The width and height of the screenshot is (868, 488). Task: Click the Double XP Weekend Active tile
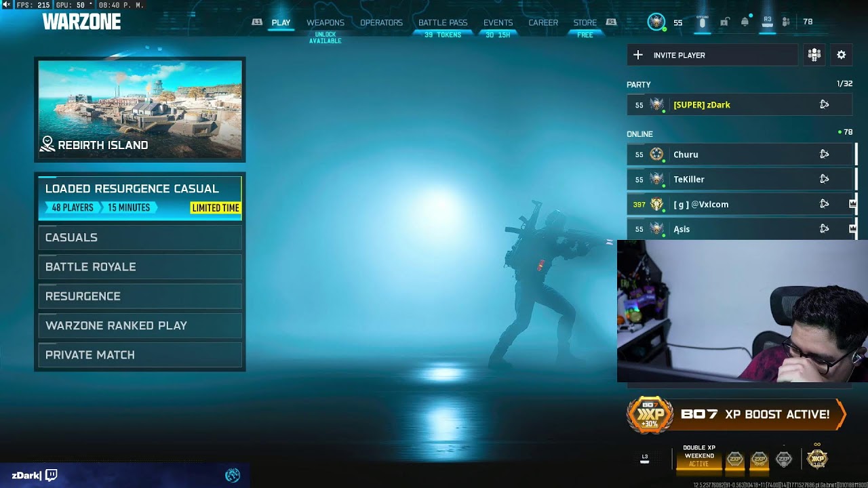pyautogui.click(x=699, y=457)
